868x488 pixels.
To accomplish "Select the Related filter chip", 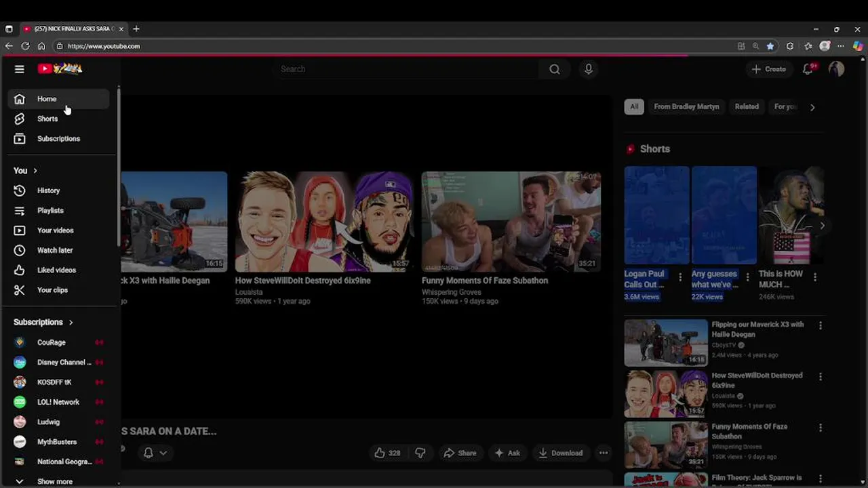I will point(747,106).
